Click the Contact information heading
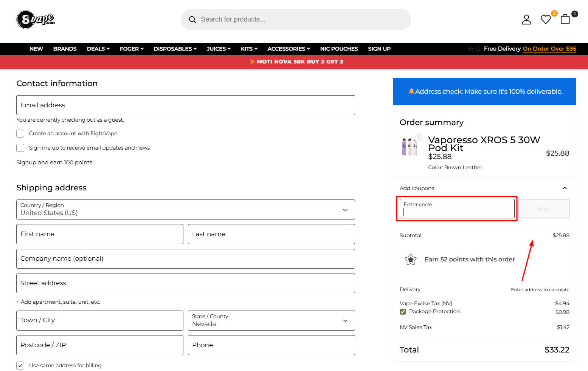 57,83
